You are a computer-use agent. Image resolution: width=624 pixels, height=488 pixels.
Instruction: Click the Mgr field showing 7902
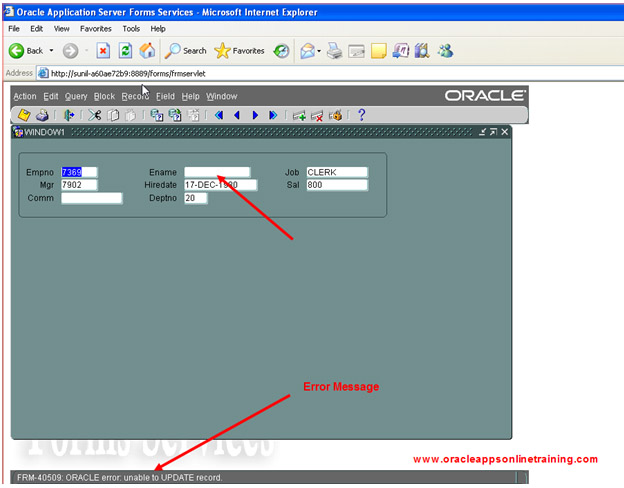tap(79, 185)
